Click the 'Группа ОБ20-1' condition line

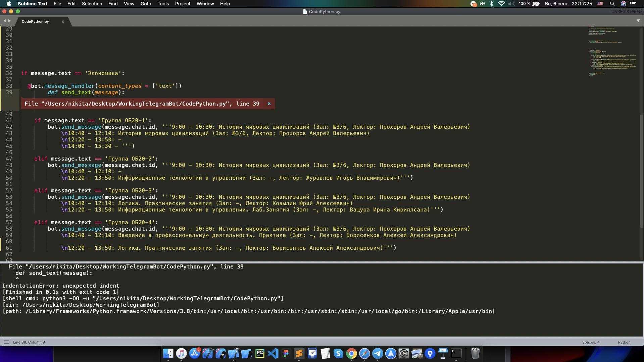tap(93, 120)
